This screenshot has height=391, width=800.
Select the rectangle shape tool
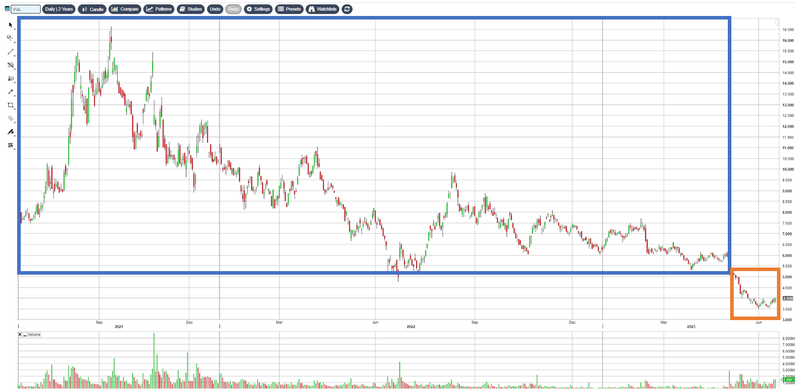pos(10,105)
